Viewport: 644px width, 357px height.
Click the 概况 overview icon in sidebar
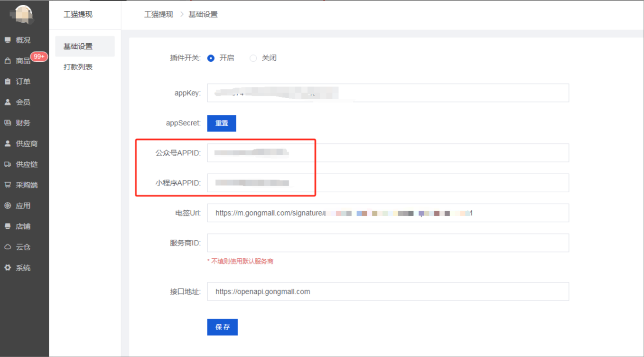[x=8, y=40]
